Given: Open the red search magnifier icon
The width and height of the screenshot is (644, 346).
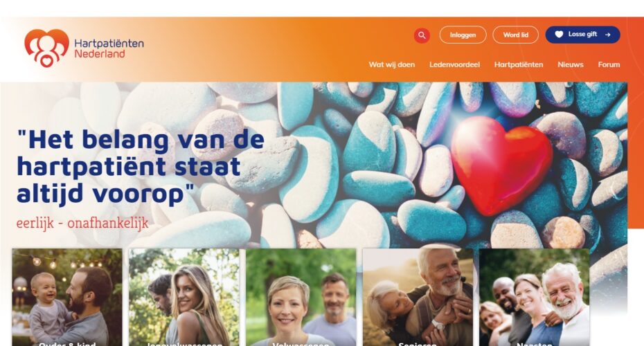Looking at the screenshot, I should point(422,35).
